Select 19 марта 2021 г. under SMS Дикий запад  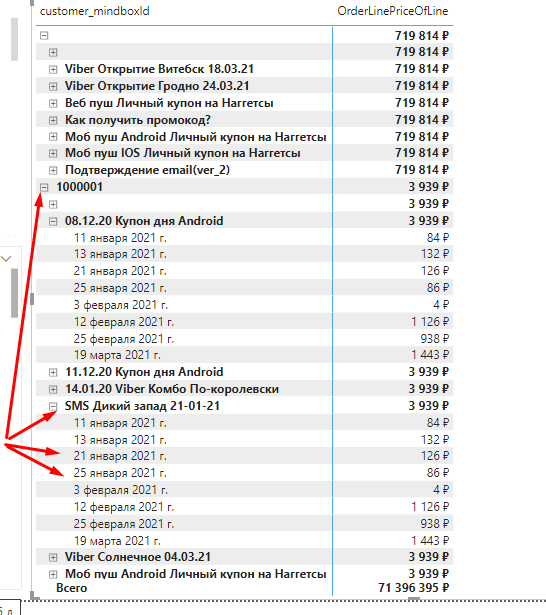point(117,541)
